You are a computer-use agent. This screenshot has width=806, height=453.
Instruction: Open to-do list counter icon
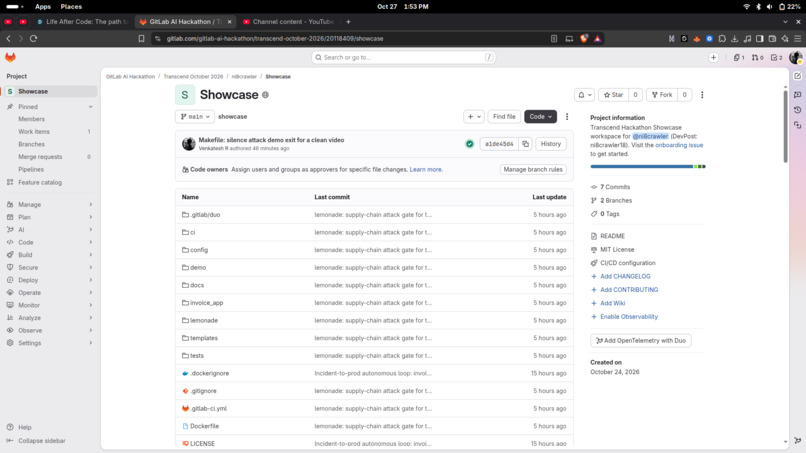(x=776, y=58)
